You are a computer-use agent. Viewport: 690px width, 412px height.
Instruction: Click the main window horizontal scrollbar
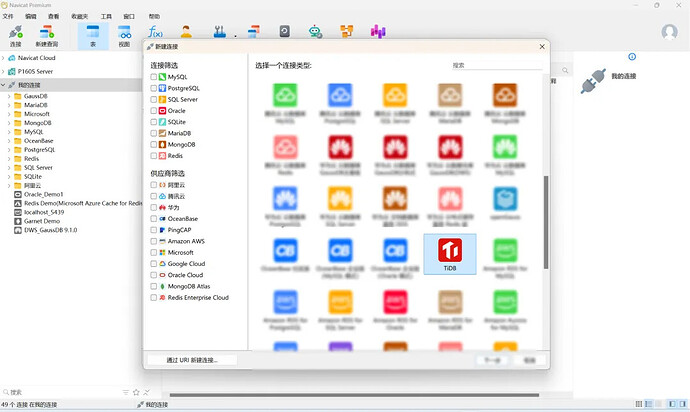pos(354,395)
